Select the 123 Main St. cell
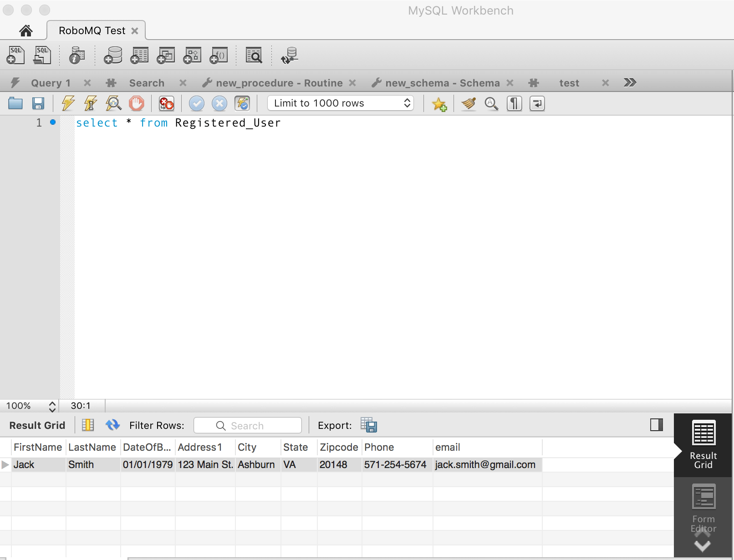Screen dimensions: 734x560 (205, 465)
